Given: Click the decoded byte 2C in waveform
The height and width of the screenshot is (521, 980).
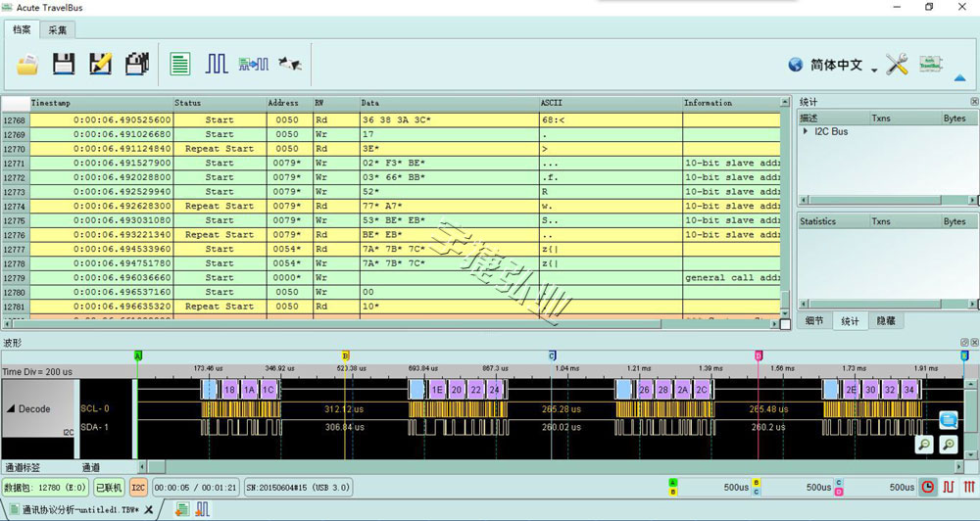Looking at the screenshot, I should point(702,389).
